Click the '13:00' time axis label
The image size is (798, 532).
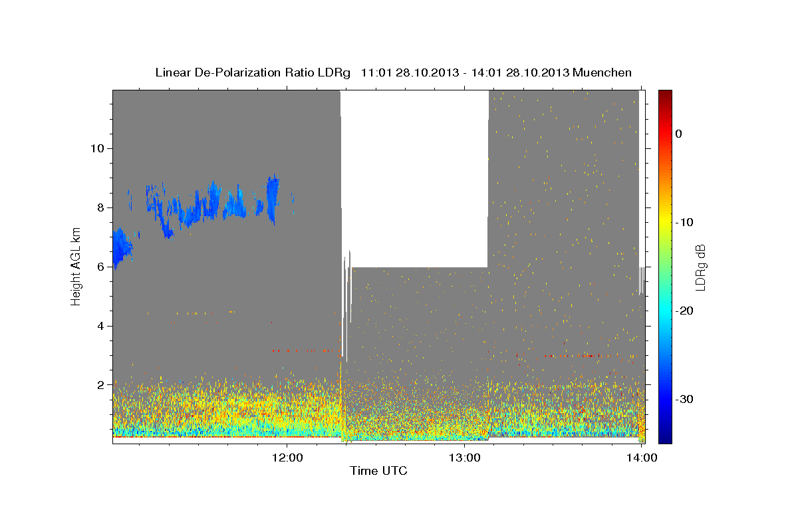click(464, 458)
